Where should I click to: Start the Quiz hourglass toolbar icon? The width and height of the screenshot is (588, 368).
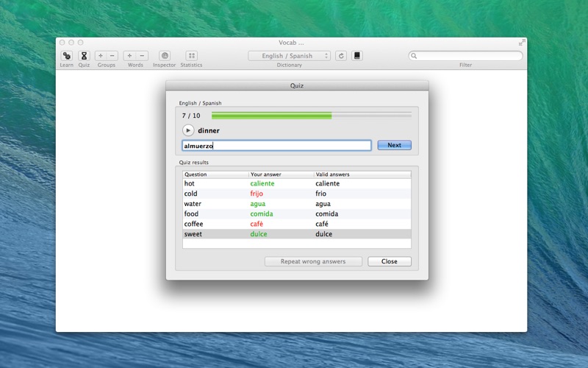tap(84, 56)
